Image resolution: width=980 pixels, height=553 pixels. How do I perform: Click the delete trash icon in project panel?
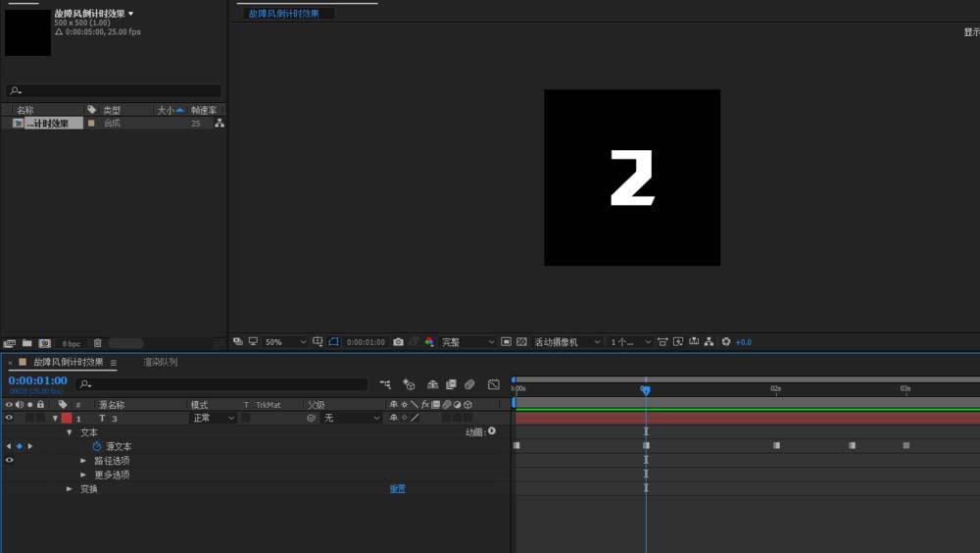pyautogui.click(x=97, y=343)
